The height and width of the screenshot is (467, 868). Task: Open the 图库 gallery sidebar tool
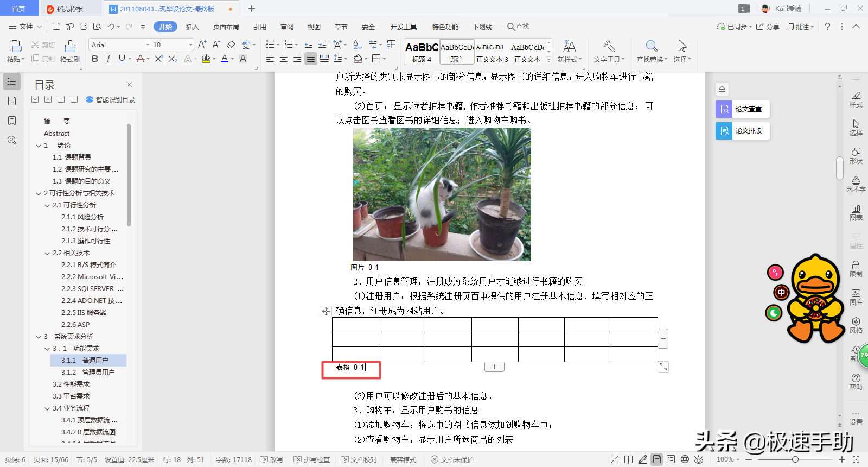click(856, 297)
